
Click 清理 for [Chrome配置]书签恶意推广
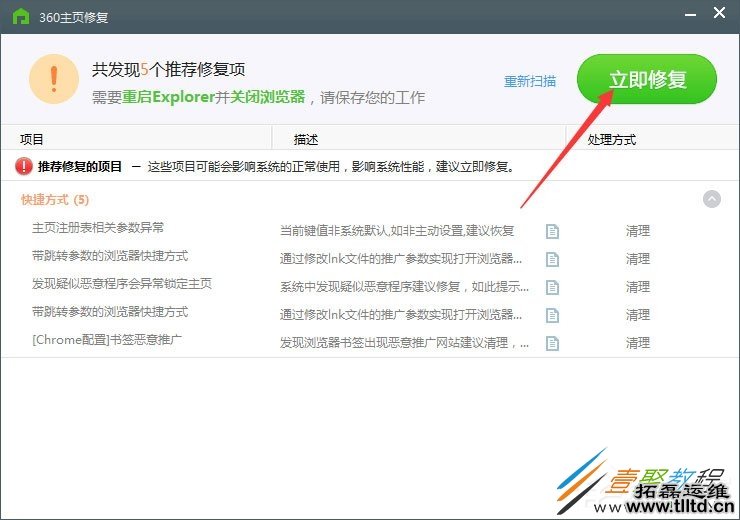(x=638, y=343)
